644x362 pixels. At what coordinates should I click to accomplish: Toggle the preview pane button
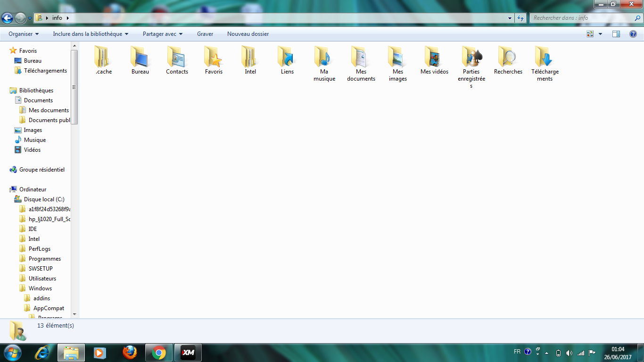tap(616, 34)
